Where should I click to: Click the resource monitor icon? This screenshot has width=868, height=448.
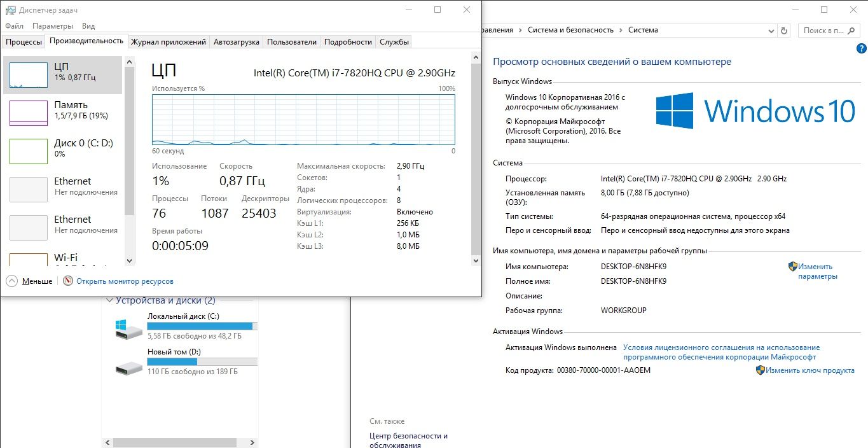[x=68, y=281]
